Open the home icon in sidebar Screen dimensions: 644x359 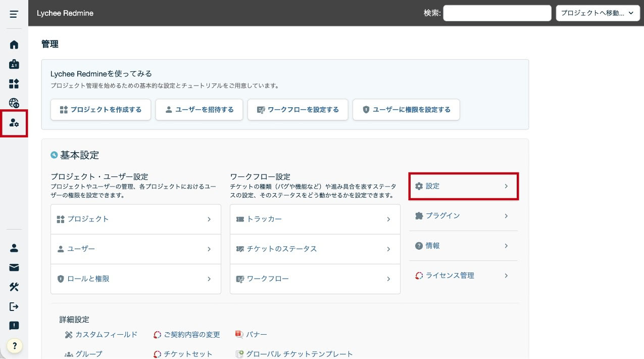tap(14, 44)
